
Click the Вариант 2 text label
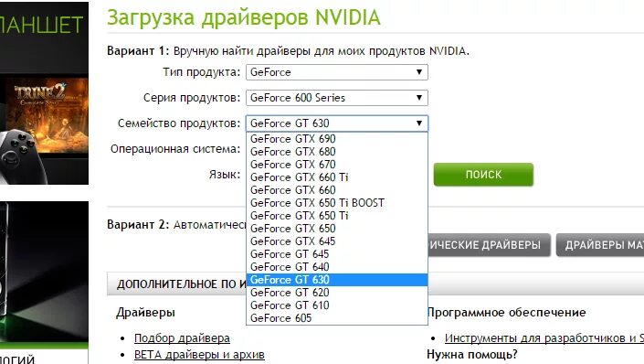coord(138,225)
